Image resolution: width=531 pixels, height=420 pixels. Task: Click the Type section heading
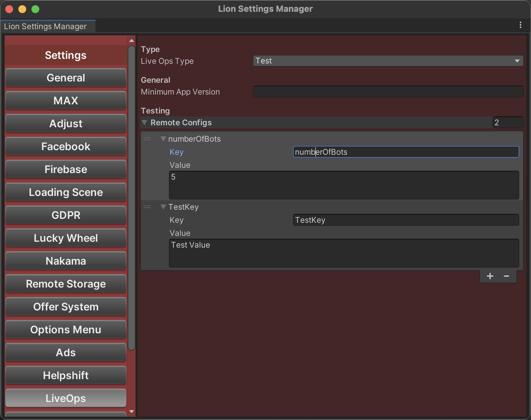point(150,49)
